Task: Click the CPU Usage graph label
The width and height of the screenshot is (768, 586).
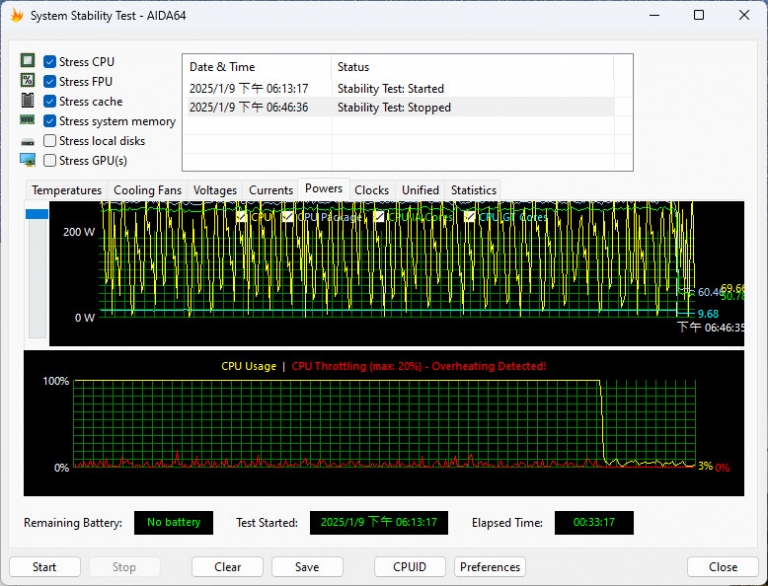Action: tap(249, 366)
